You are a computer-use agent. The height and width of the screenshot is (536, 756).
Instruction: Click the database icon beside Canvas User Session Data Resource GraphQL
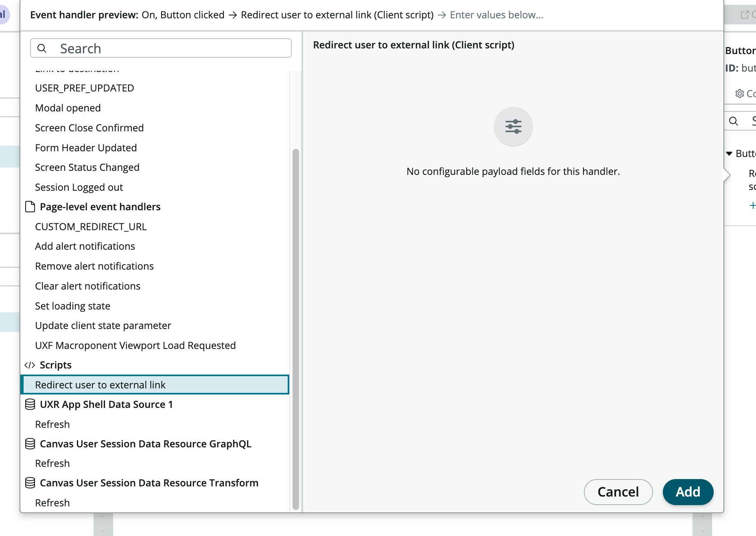click(x=30, y=444)
